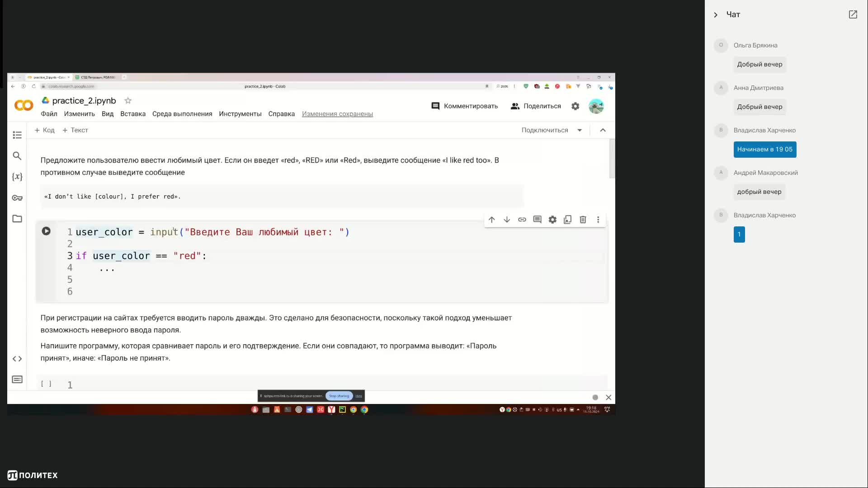Open the code snippets panel
The image size is (868, 488).
tap(17, 359)
